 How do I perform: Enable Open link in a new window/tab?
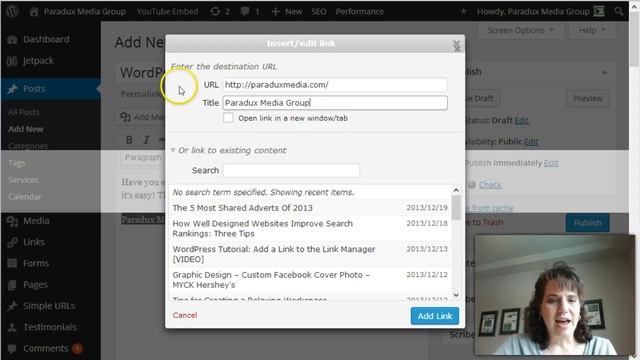tap(228, 118)
